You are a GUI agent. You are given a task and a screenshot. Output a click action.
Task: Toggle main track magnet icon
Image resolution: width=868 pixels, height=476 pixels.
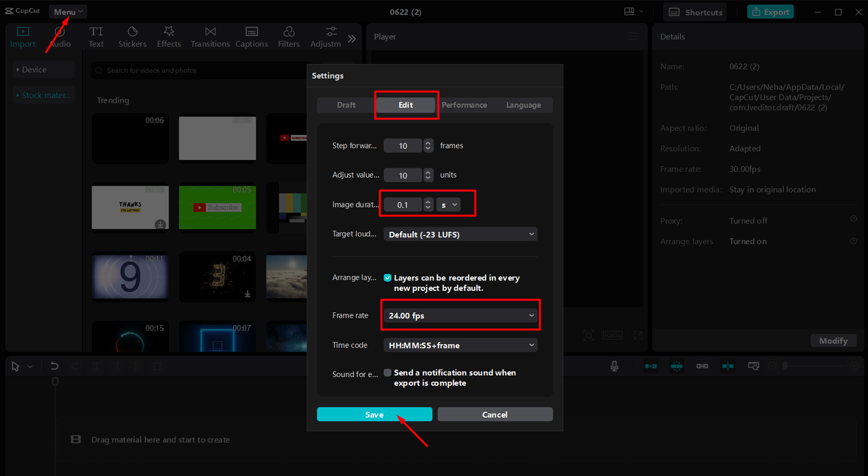(651, 366)
